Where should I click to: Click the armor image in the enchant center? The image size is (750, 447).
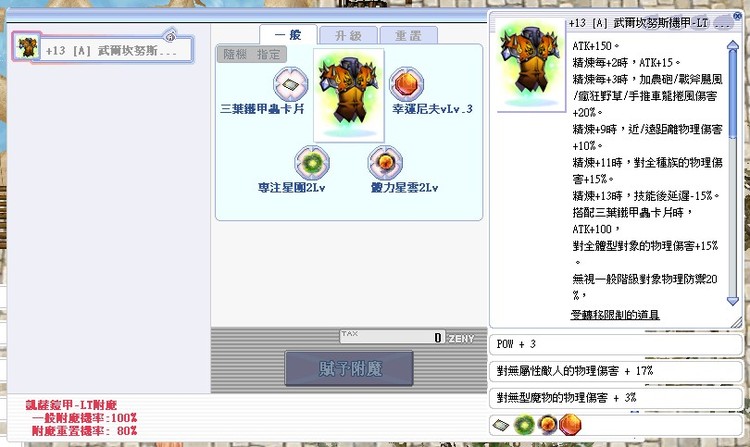pos(349,95)
